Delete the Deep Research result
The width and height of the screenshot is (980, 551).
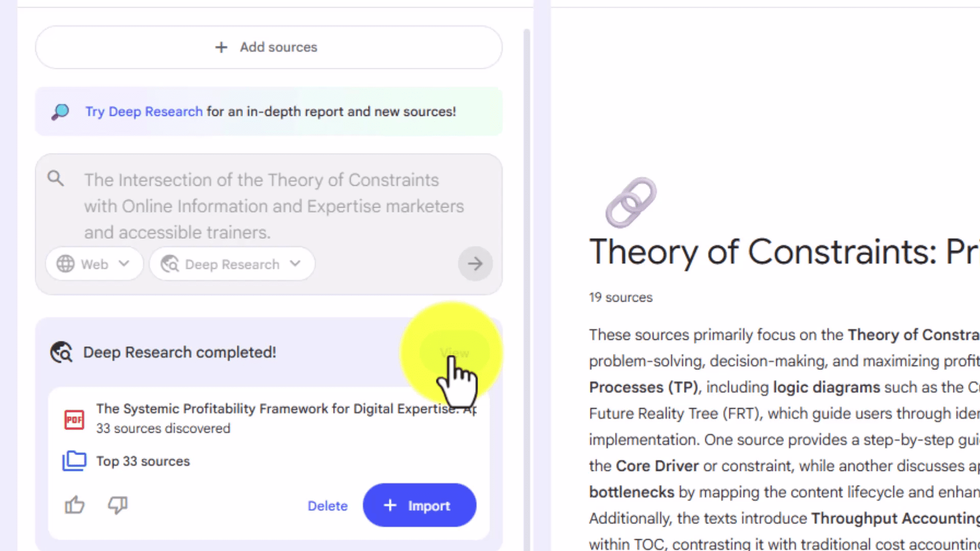tap(327, 506)
